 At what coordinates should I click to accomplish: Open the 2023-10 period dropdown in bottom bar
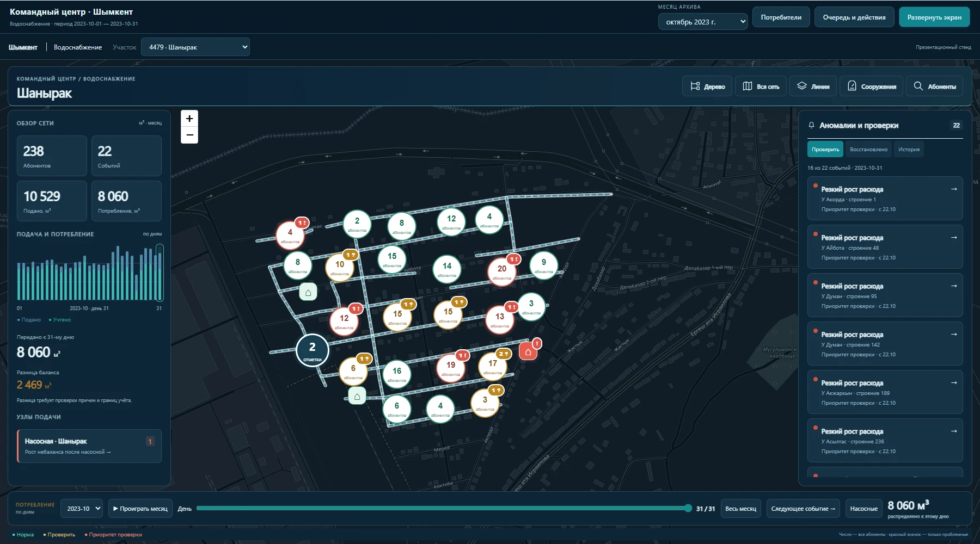(x=82, y=509)
